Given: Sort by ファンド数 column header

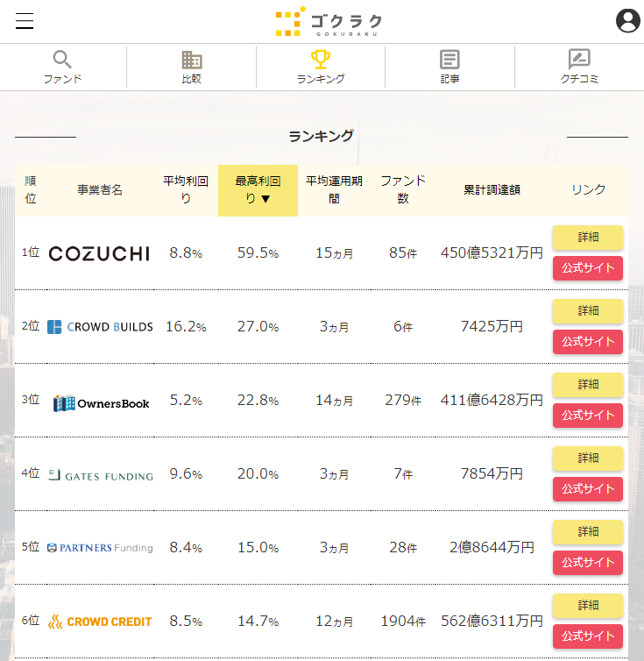Looking at the screenshot, I should click(403, 190).
